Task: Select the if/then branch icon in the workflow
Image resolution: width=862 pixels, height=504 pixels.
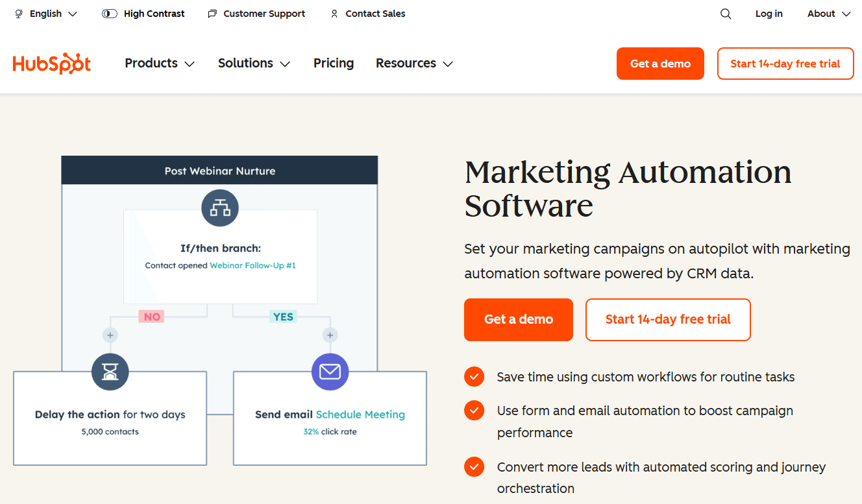Action: [x=220, y=208]
